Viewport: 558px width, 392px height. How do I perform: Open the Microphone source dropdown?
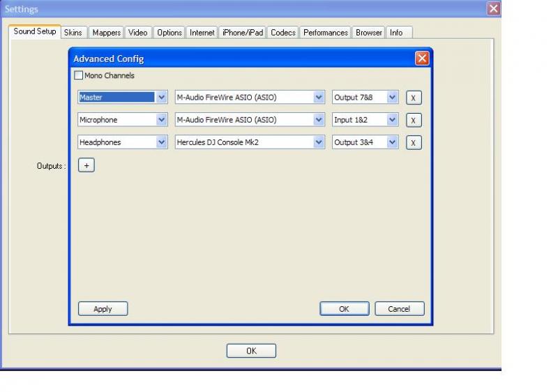point(123,119)
